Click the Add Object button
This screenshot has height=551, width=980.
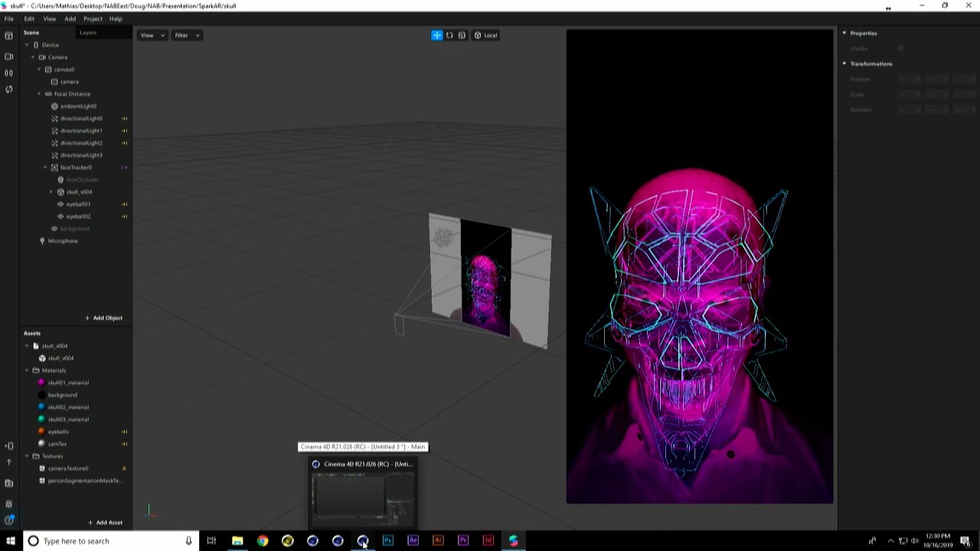point(104,318)
